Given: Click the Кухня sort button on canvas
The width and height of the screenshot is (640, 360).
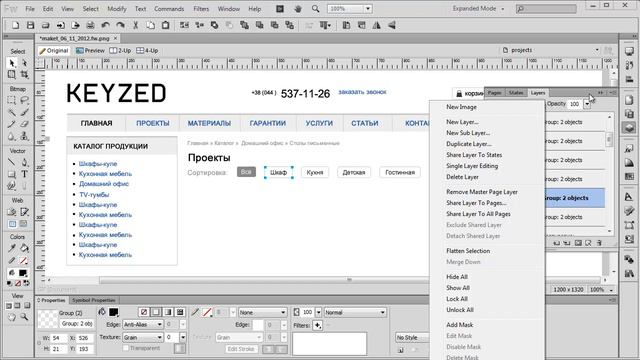Looking at the screenshot, I should [x=315, y=172].
